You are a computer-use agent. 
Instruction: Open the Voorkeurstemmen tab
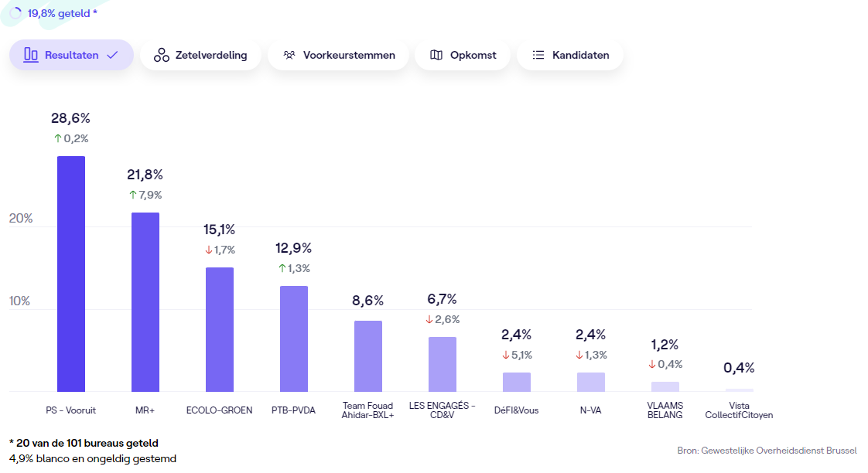[338, 55]
